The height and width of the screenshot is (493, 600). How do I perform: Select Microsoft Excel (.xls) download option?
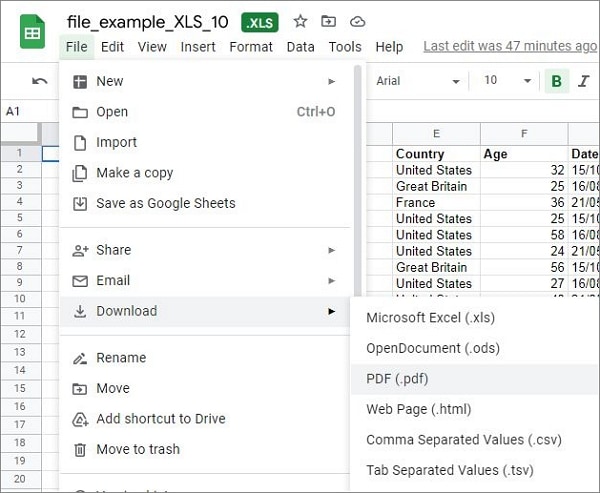pyautogui.click(x=430, y=318)
